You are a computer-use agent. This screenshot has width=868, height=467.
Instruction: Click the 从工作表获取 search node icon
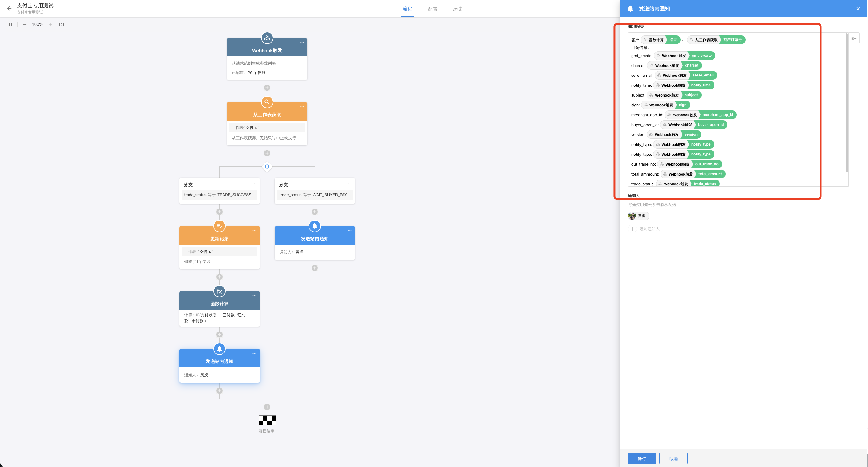267,102
